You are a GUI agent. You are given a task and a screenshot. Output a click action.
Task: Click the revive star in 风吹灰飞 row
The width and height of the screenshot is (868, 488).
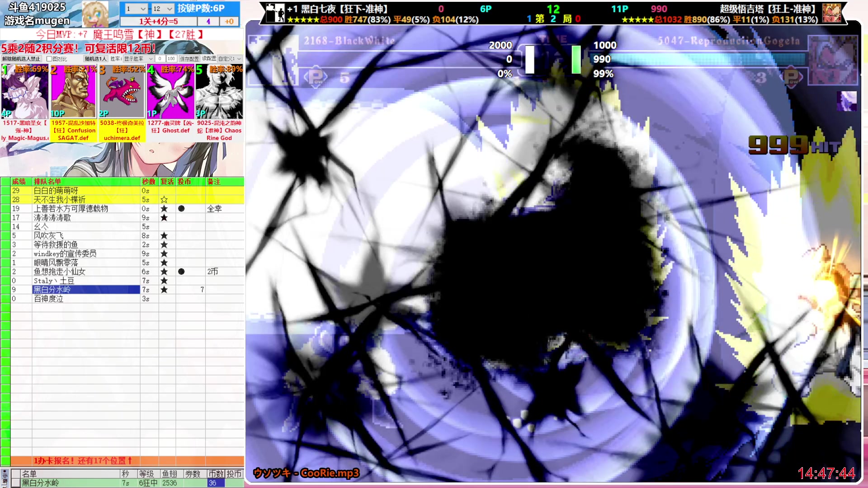(164, 236)
